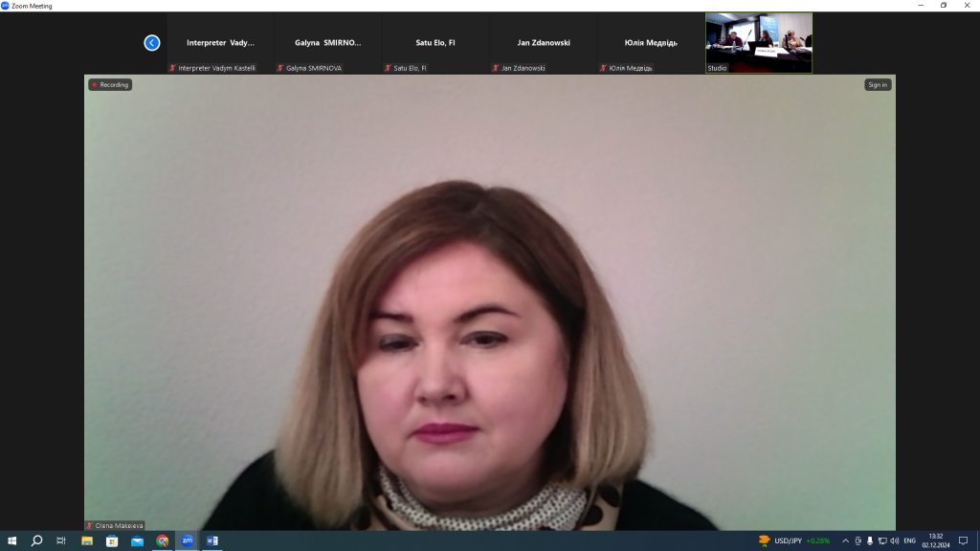980x551 pixels.
Task: Click the Sign in button
Action: (x=877, y=85)
